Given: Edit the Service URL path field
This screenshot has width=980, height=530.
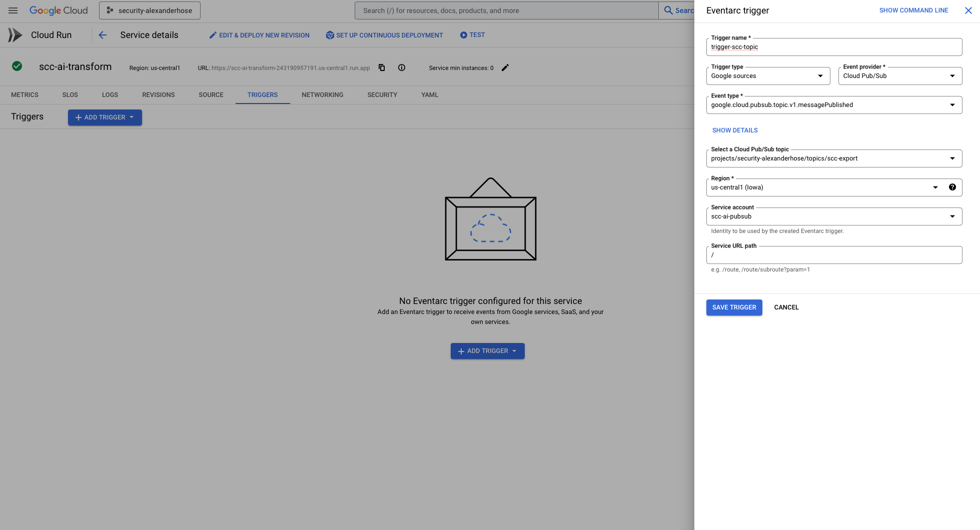Looking at the screenshot, I should click(834, 255).
